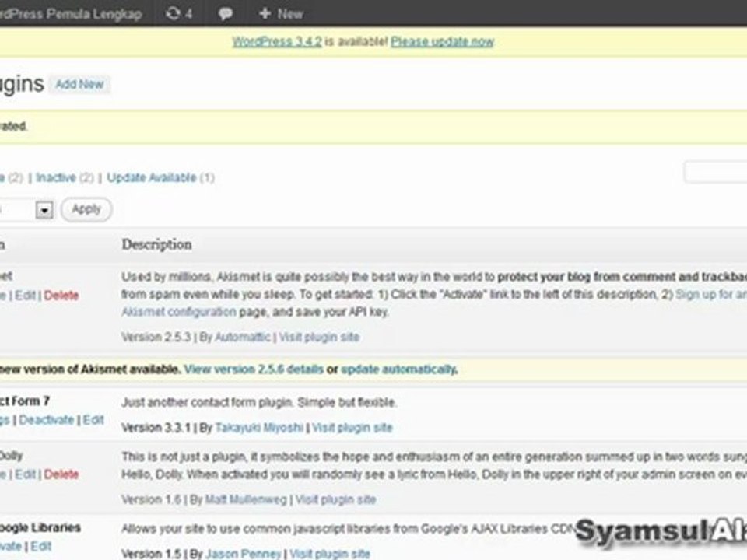Click the Description column header

pos(156,244)
